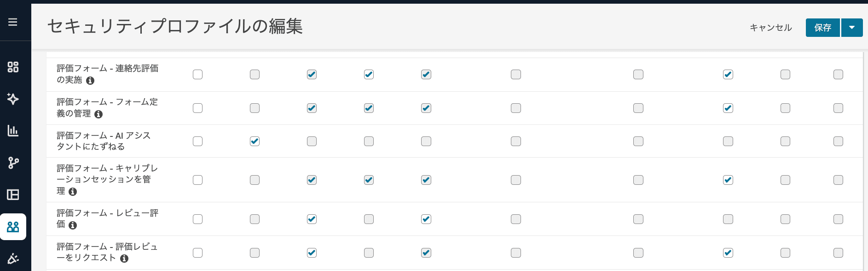The width and height of the screenshot is (868, 271).
Task: Check first checkbox in レビュー評価 row
Action: click(x=197, y=219)
